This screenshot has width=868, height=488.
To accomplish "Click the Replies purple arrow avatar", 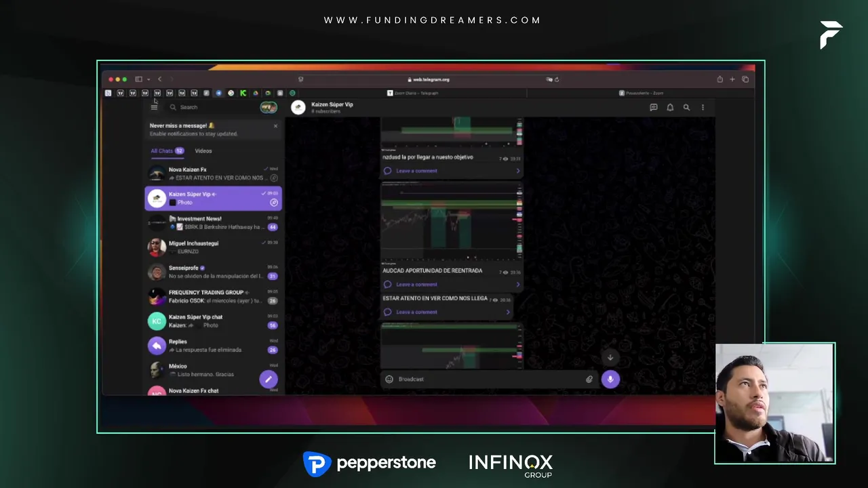I will (x=157, y=346).
